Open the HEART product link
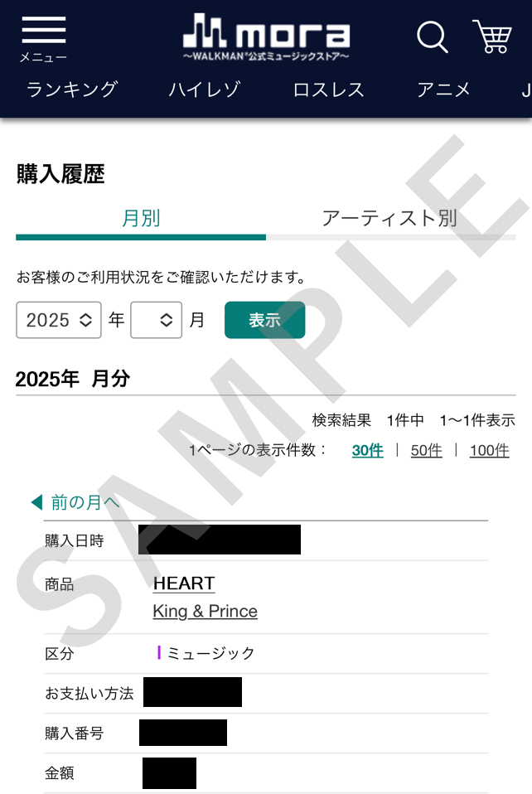Viewport: 532px width, 794px height. [x=184, y=583]
